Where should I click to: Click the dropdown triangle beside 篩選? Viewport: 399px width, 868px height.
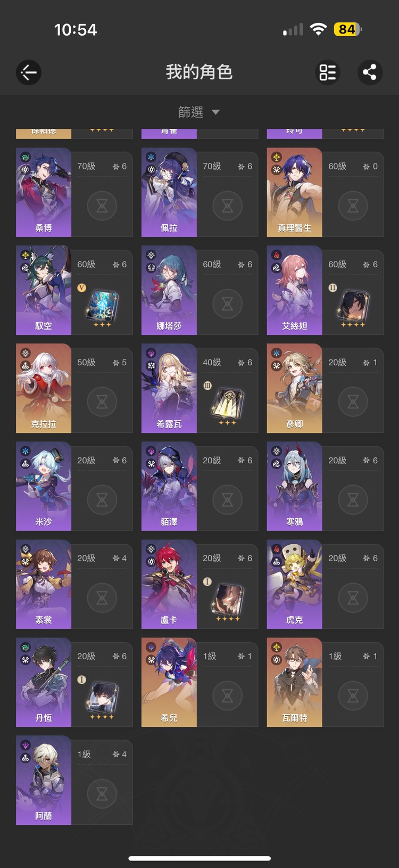coord(215,112)
